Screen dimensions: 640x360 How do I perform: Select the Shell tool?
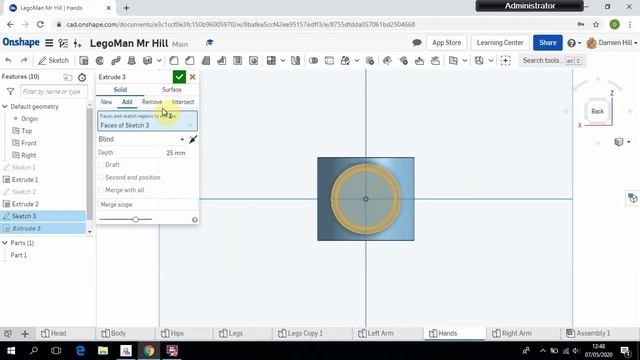[x=237, y=60]
